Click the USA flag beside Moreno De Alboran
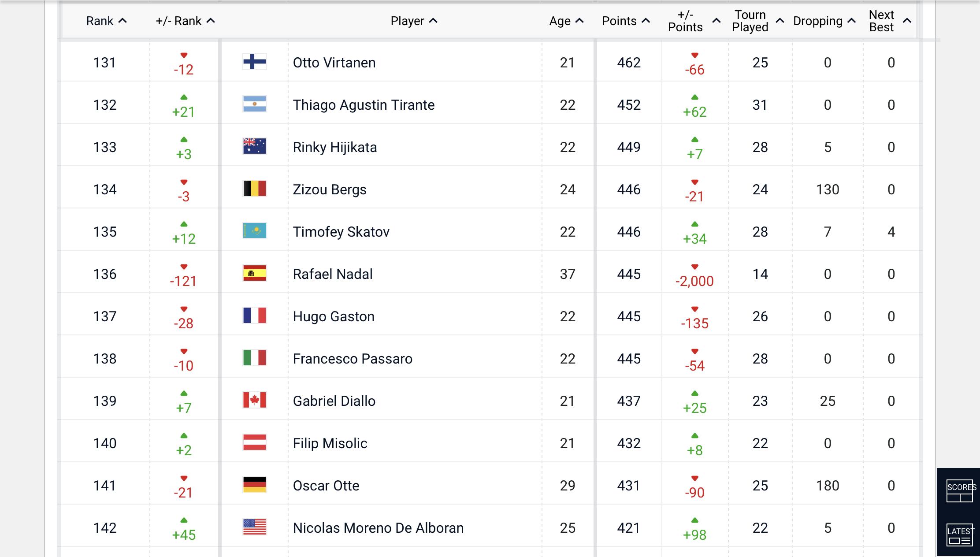This screenshot has height=557, width=980. point(254,527)
